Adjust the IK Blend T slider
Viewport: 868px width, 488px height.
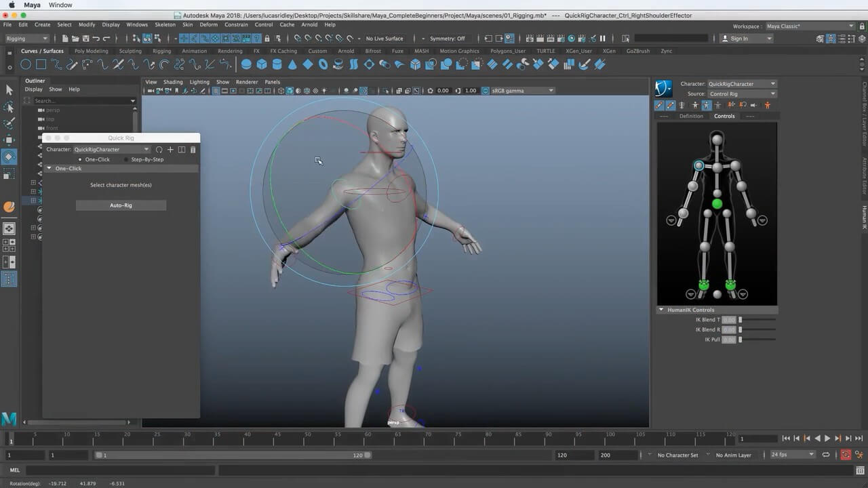coord(741,319)
